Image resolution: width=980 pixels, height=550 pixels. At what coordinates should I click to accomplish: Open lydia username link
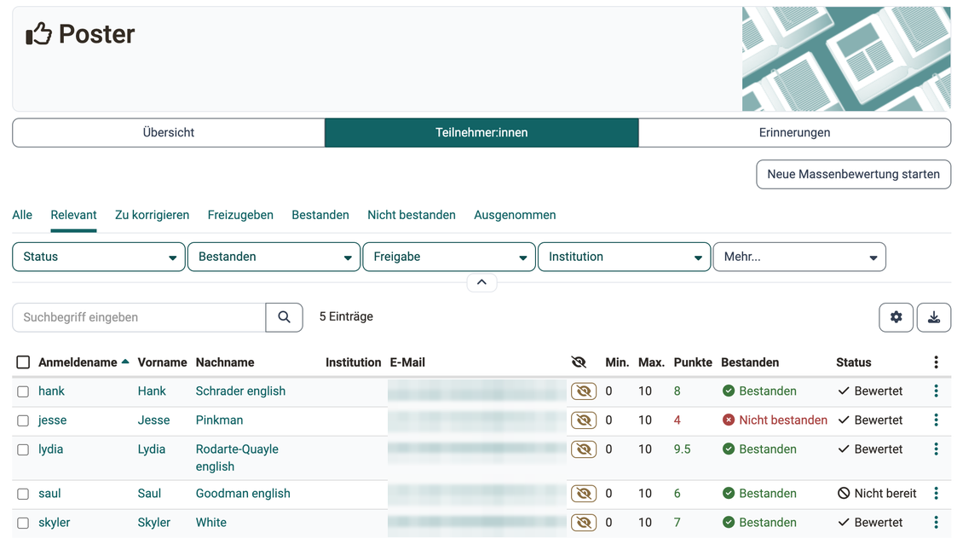click(x=50, y=449)
